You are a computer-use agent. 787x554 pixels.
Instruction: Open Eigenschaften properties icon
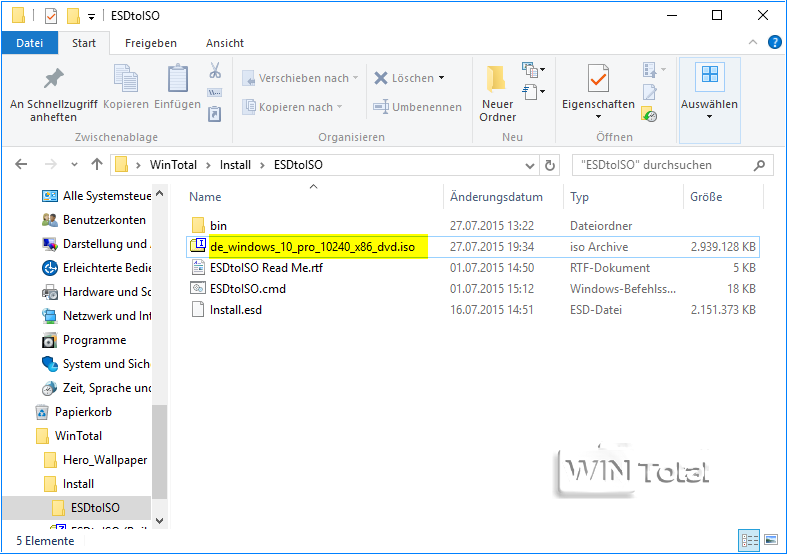(598, 79)
